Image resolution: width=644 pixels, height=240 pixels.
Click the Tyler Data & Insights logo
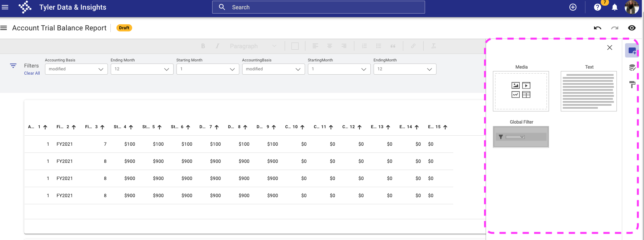coord(25,7)
